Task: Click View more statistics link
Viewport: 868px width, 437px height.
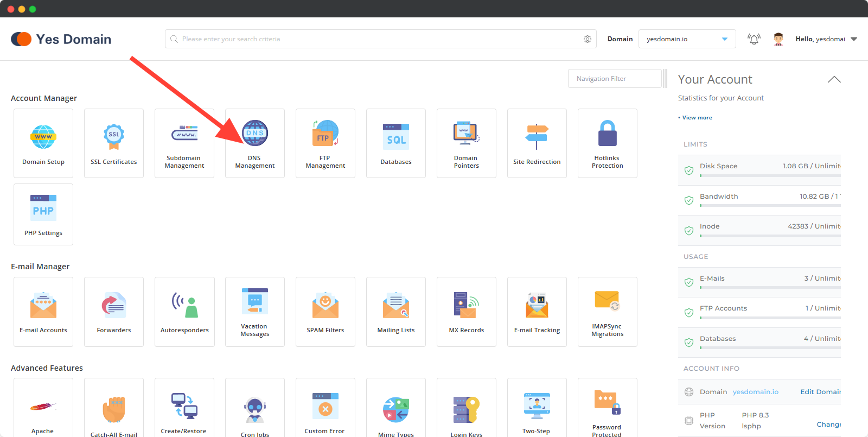Action: point(697,118)
